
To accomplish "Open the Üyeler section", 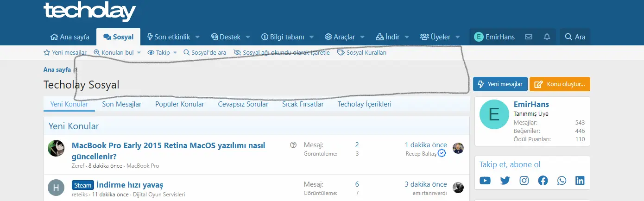I will click(435, 37).
